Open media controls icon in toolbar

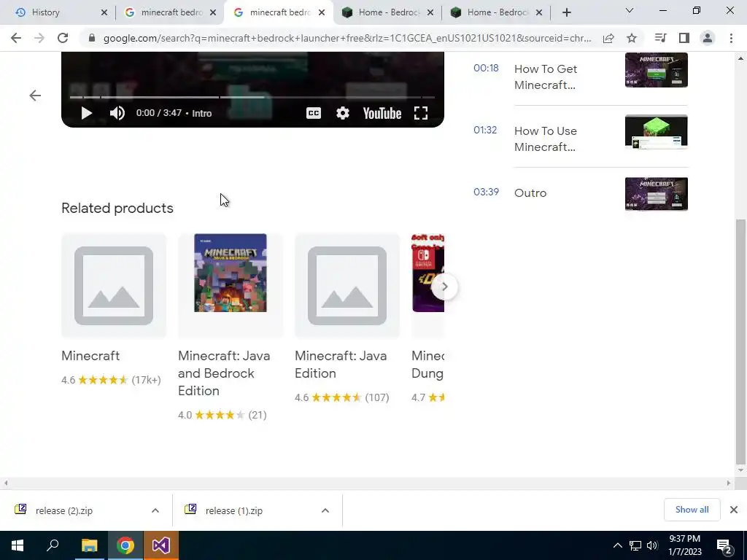(660, 38)
